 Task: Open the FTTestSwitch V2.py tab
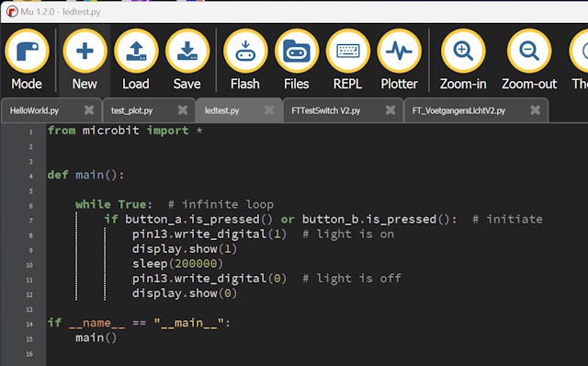326,110
